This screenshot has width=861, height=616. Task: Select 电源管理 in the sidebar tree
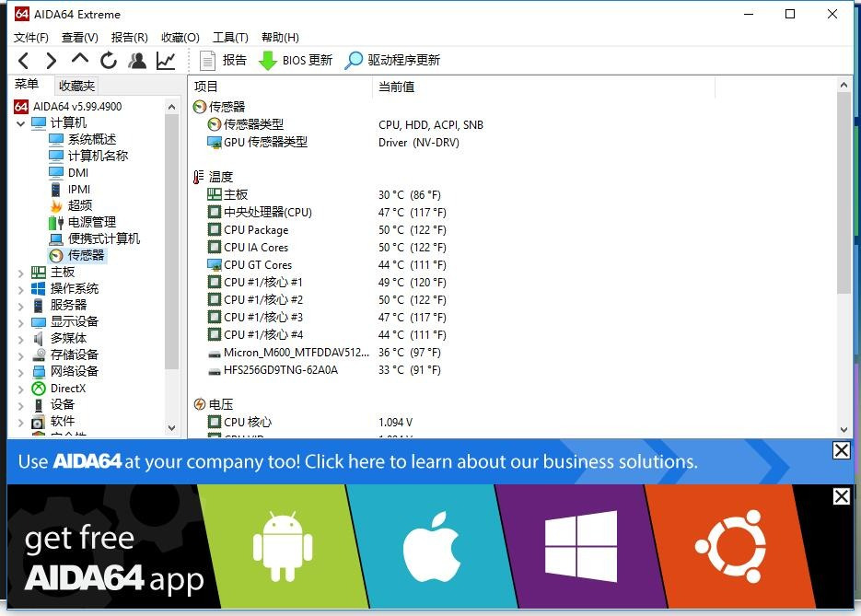tap(91, 222)
